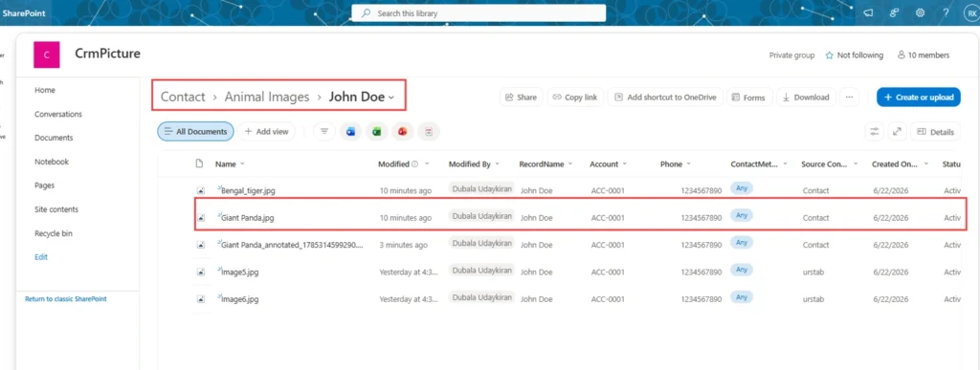Viewport: 980px width, 370px height.
Task: Open the three-dot more actions button
Action: click(x=849, y=97)
